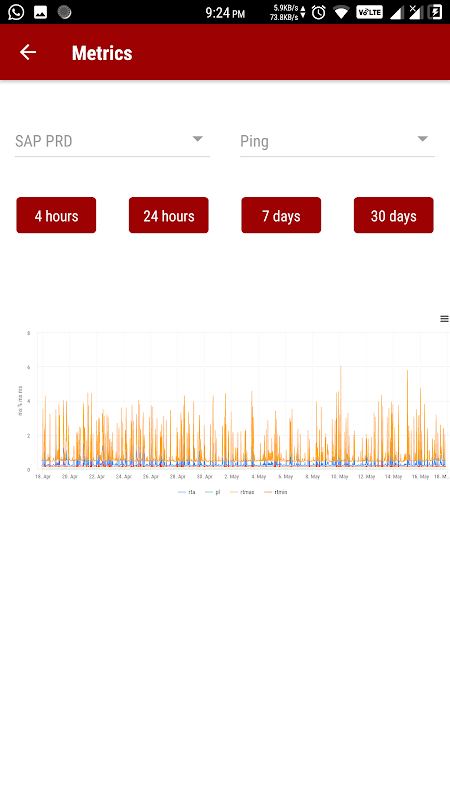
Task: Toggle the rta series in legend
Action: 187,492
